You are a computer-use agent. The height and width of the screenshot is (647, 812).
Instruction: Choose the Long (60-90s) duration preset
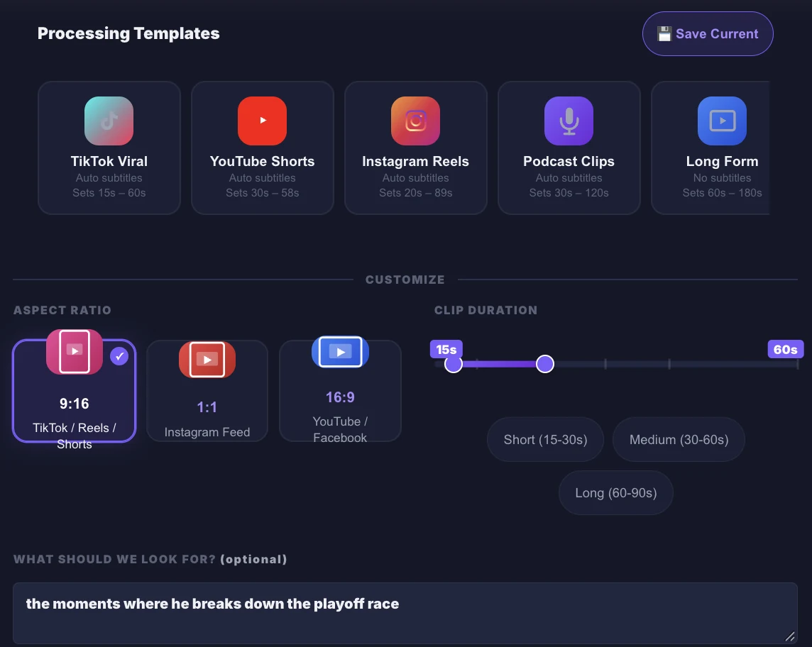615,493
